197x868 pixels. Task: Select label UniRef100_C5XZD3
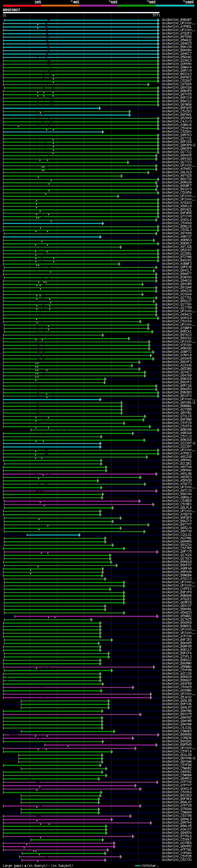(176, 111)
